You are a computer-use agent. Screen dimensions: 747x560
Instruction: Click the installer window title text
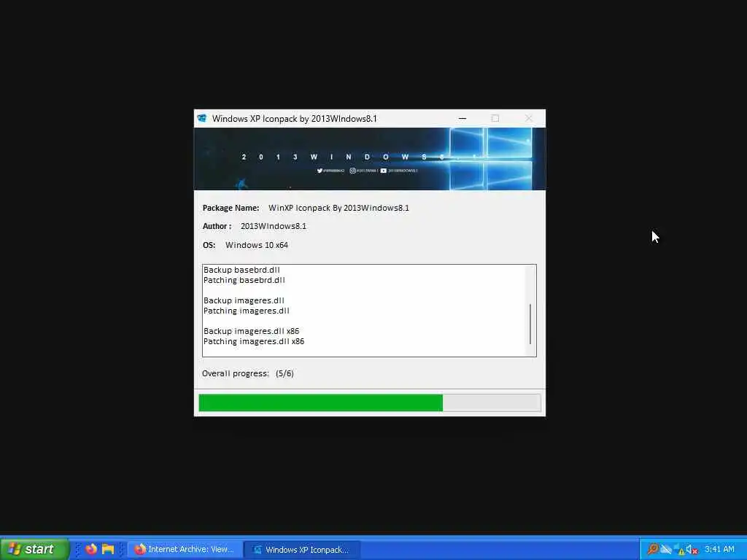point(295,119)
